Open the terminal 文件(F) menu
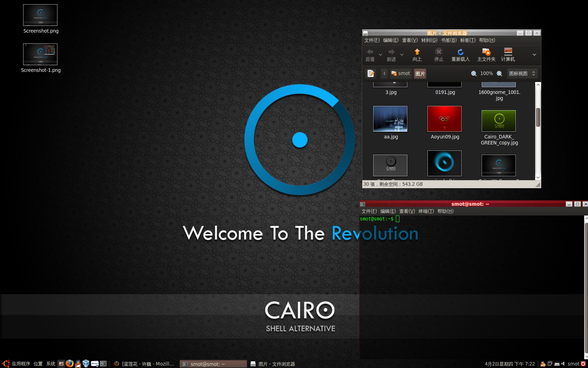The width and height of the screenshot is (588, 368). pyautogui.click(x=369, y=211)
